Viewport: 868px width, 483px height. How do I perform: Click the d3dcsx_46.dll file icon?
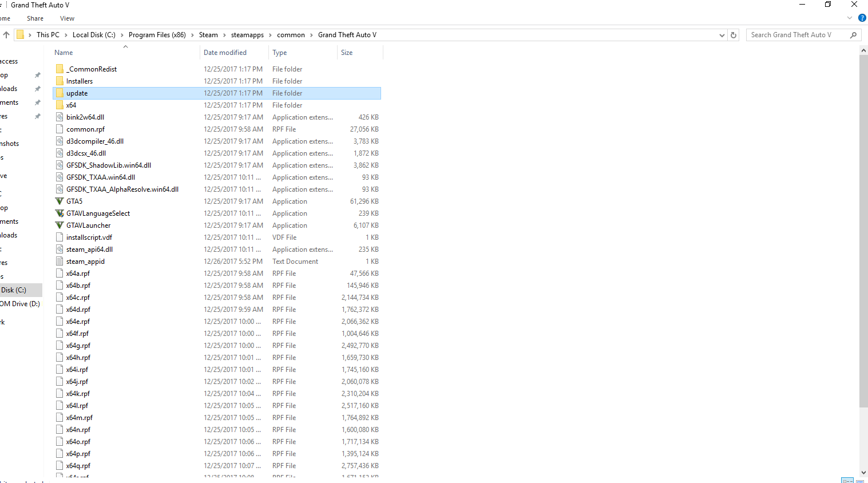click(60, 153)
